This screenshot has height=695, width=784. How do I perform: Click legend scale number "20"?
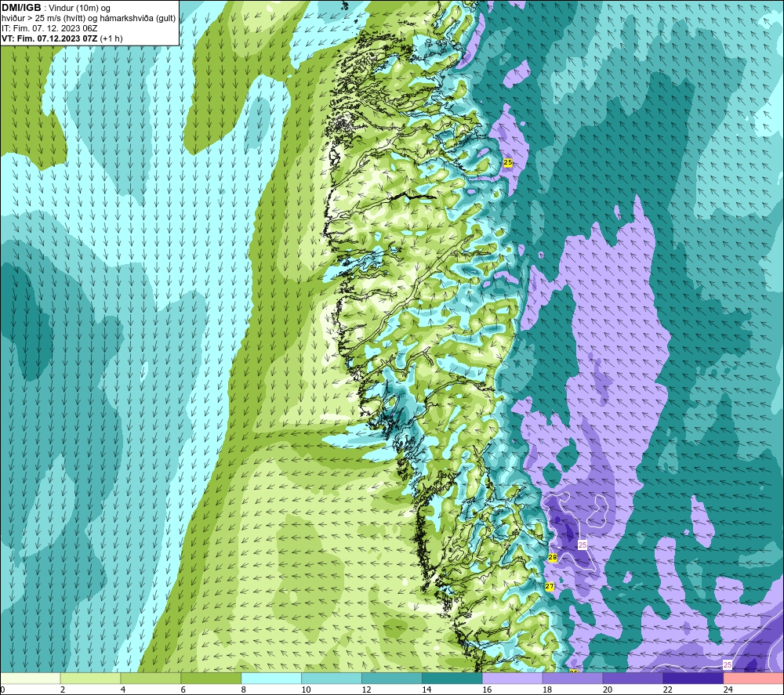click(x=608, y=690)
